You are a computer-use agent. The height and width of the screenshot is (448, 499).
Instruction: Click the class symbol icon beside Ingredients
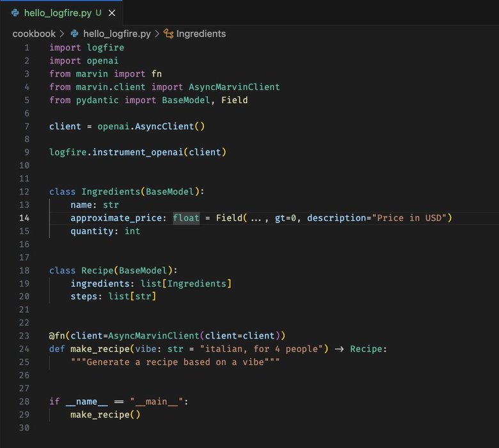pyautogui.click(x=169, y=33)
